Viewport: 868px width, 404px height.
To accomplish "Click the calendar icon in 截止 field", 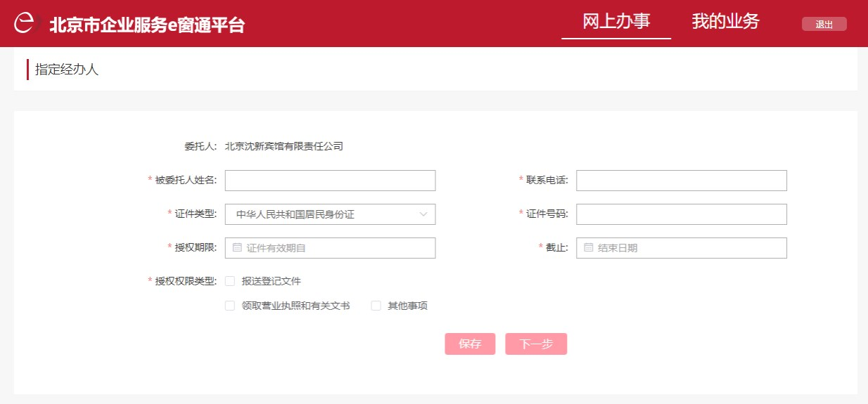I will pos(589,247).
